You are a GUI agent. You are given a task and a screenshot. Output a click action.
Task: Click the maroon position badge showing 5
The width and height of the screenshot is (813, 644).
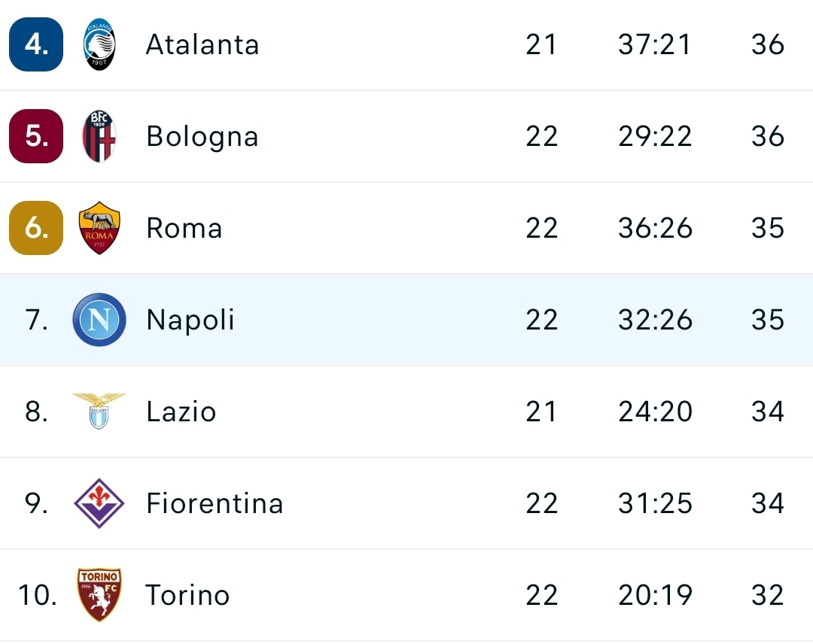(35, 136)
